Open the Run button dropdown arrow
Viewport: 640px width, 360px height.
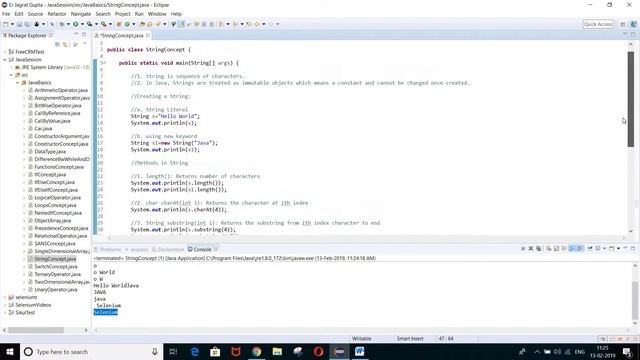[x=82, y=24]
